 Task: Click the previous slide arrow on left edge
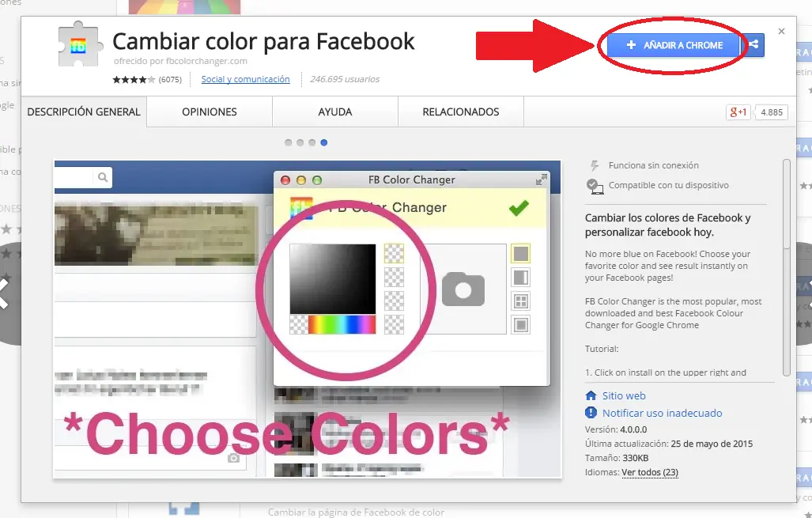6,293
